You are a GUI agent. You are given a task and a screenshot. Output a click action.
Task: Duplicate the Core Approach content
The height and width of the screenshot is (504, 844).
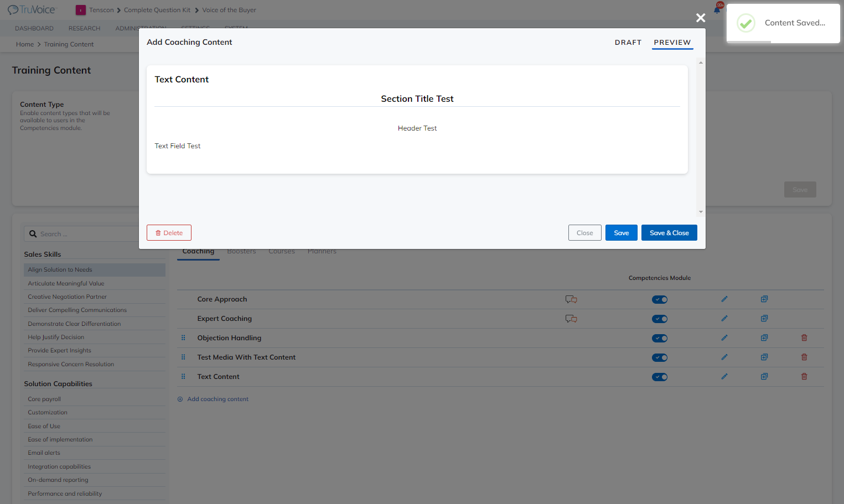[764, 299]
